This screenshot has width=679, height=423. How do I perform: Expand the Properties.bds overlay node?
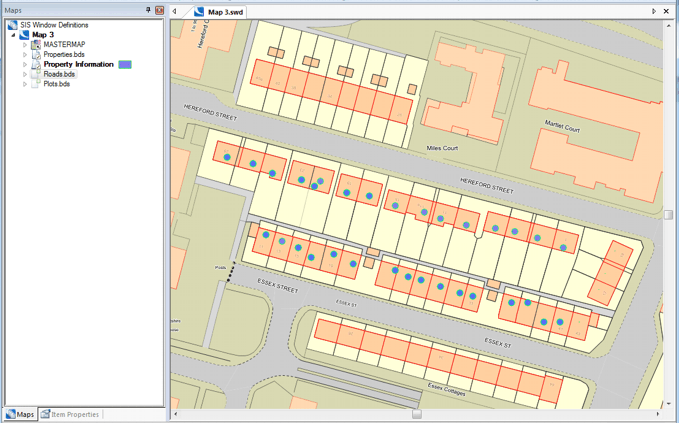tap(25, 55)
